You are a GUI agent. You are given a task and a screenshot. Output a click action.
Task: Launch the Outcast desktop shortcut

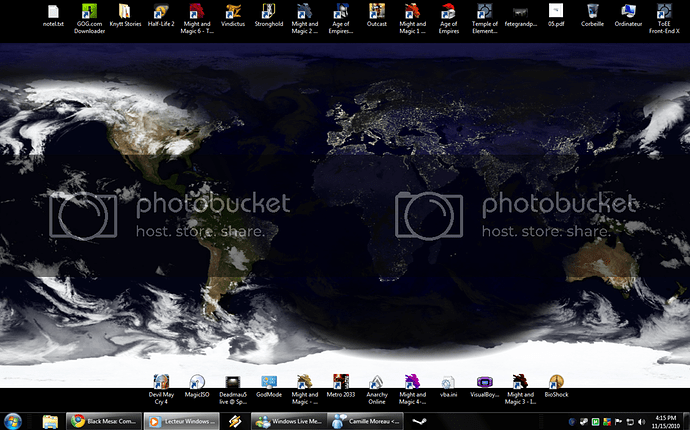[x=377, y=12]
